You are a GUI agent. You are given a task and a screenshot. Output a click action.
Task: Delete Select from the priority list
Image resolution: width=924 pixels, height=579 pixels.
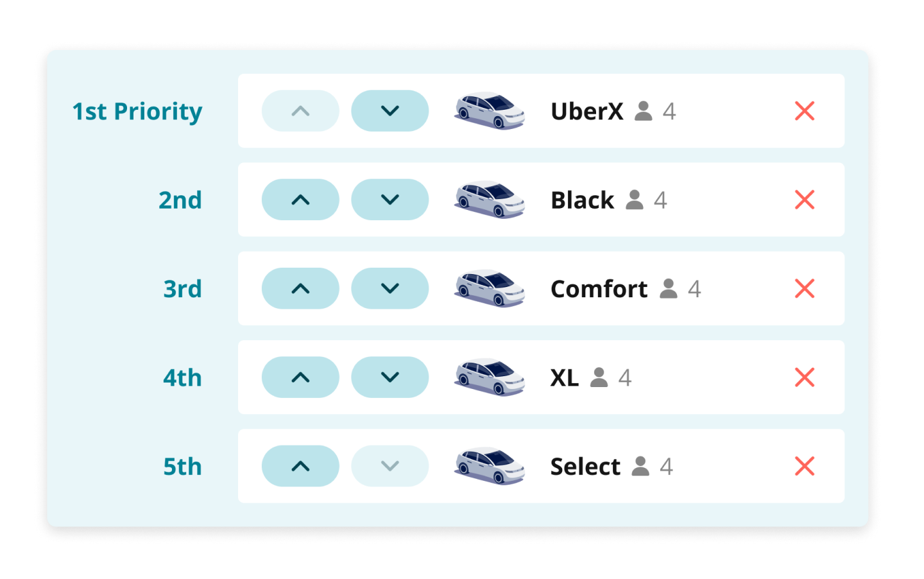(x=804, y=466)
